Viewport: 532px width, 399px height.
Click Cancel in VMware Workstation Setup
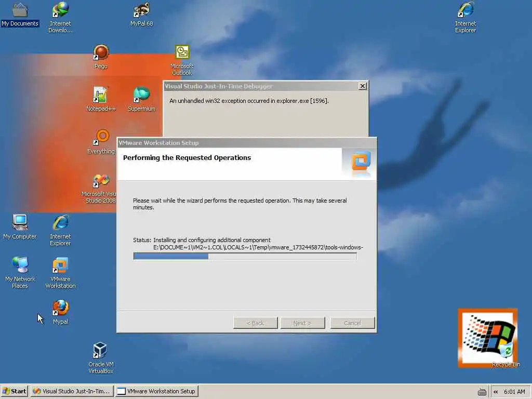coord(353,323)
